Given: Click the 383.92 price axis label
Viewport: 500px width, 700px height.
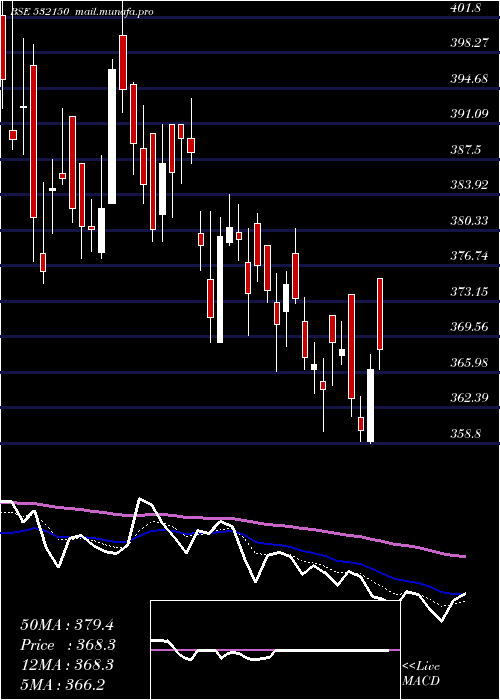Looking at the screenshot, I should (468, 185).
